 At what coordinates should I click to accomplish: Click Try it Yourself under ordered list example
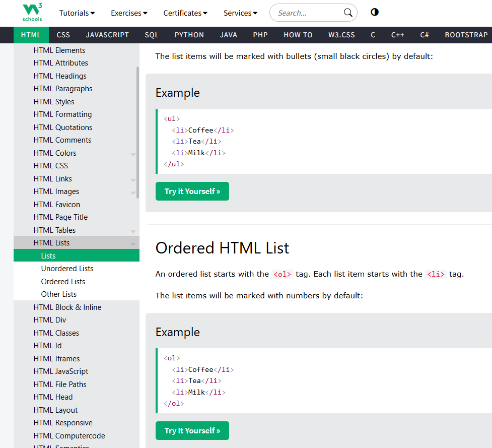point(192,430)
